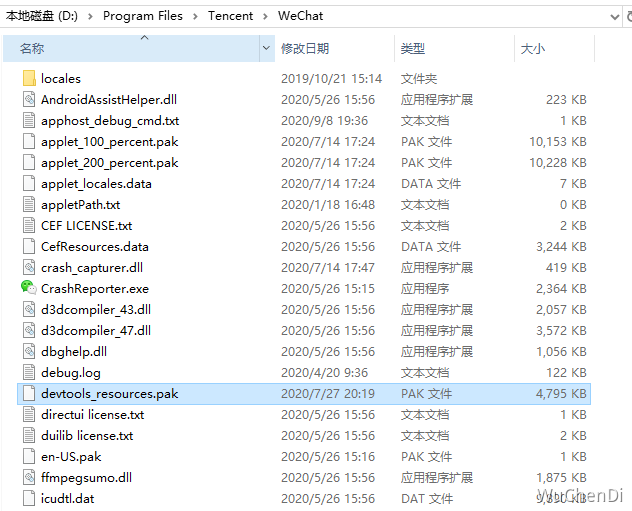Click the applet_100_percent.pak file icon
The height and width of the screenshot is (511, 632).
click(x=29, y=141)
